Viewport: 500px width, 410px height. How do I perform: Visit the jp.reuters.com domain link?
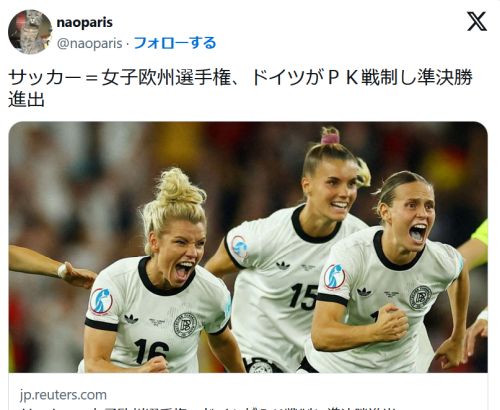(63, 395)
